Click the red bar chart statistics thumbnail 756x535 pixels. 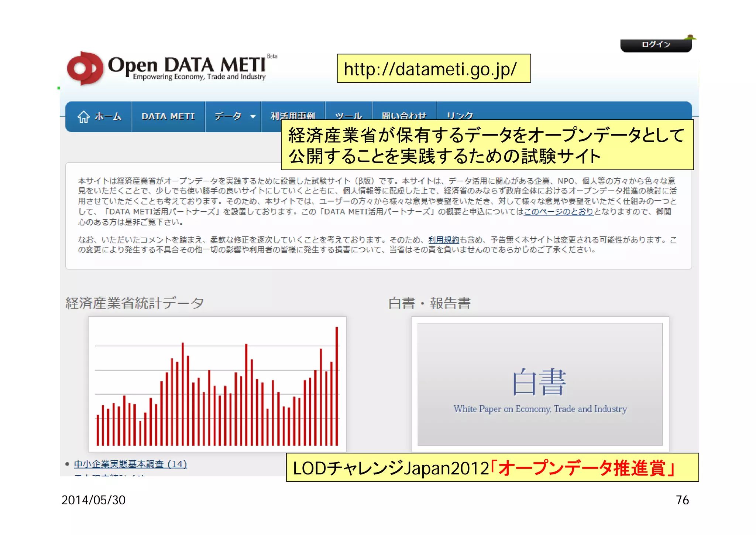pyautogui.click(x=217, y=384)
